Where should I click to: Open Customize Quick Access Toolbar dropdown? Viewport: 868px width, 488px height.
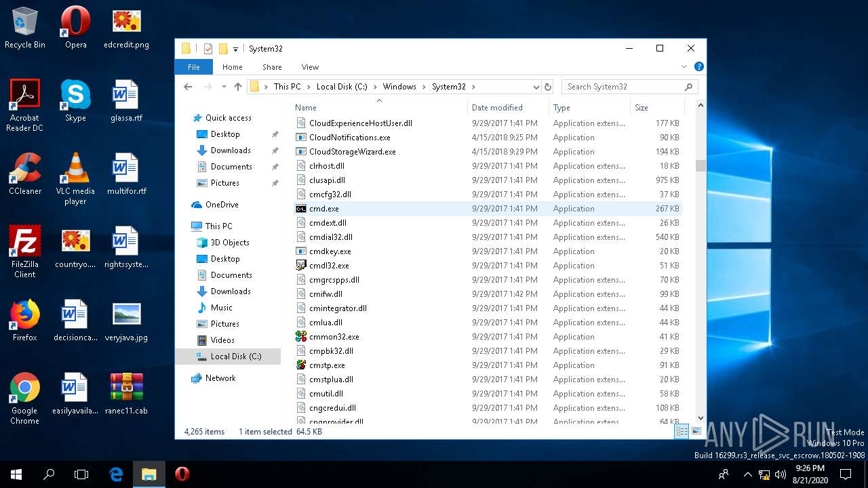pyautogui.click(x=236, y=49)
